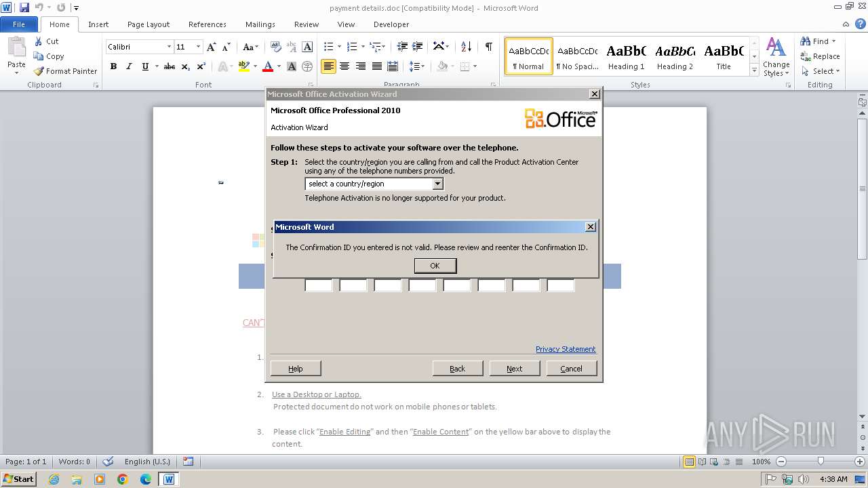This screenshot has height=488, width=868.
Task: Click the Increase Indent icon
Action: 418,47
